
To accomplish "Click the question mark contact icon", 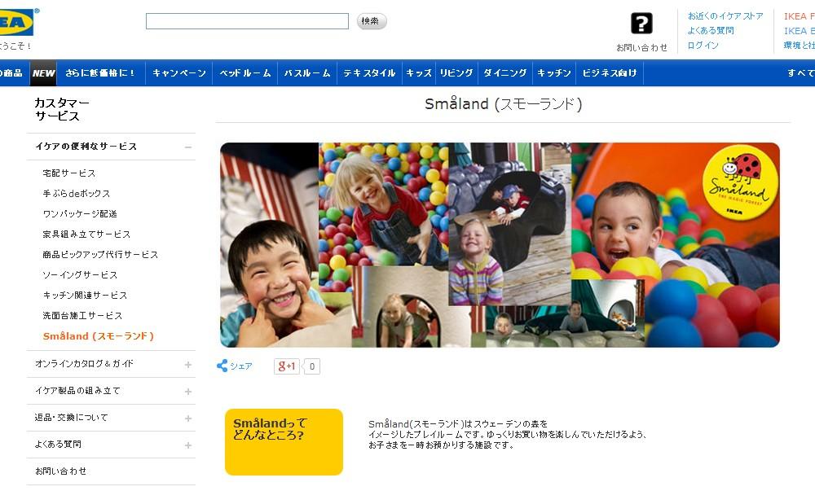I will [641, 24].
